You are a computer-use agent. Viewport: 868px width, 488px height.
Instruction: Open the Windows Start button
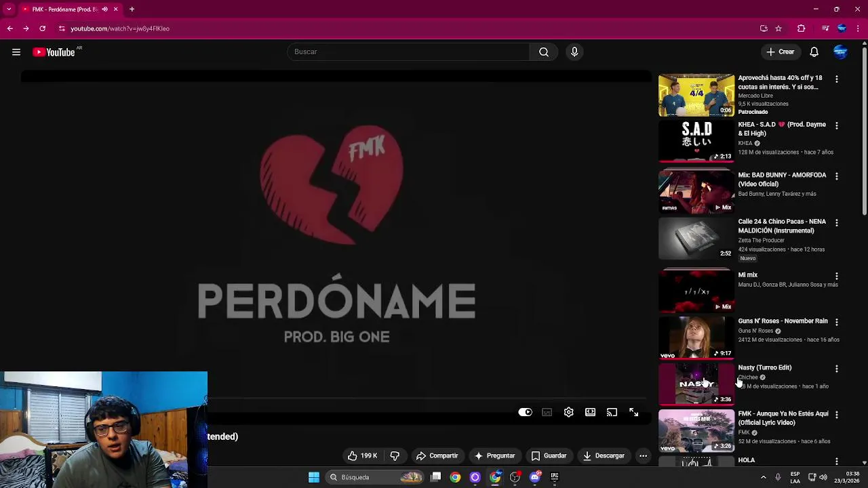point(313,477)
